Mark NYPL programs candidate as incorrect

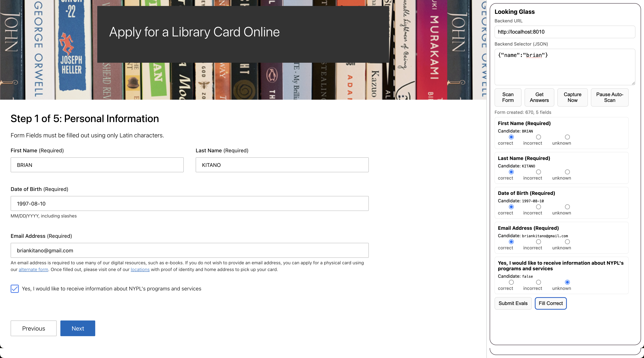(538, 282)
